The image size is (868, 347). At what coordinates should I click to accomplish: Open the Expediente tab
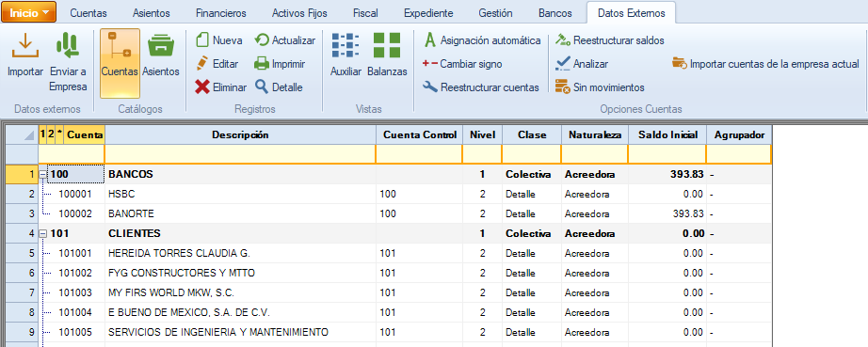(x=428, y=13)
